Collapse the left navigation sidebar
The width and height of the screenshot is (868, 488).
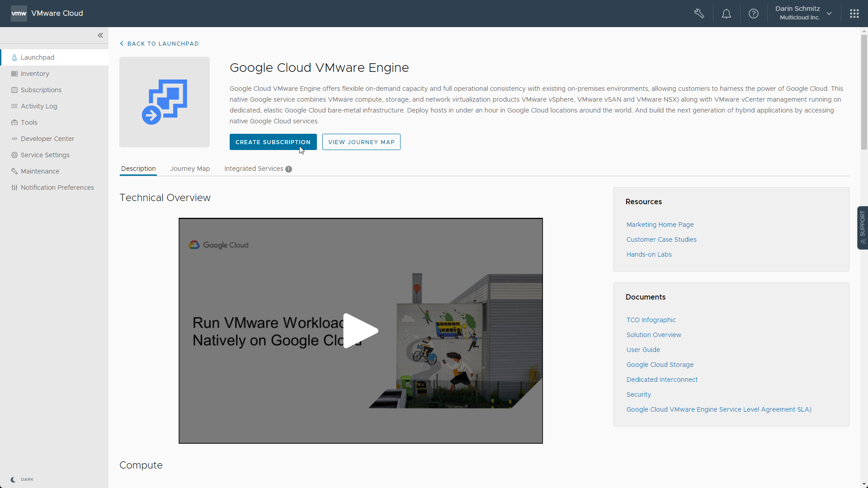pos(100,35)
